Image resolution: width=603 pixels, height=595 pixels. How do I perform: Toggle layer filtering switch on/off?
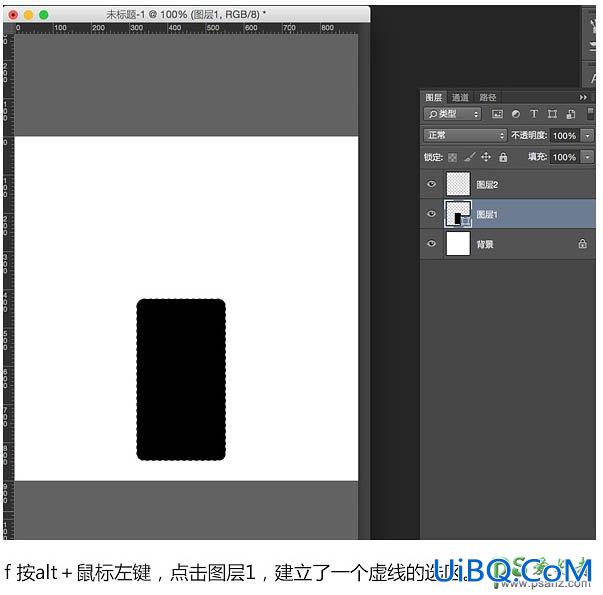(590, 114)
